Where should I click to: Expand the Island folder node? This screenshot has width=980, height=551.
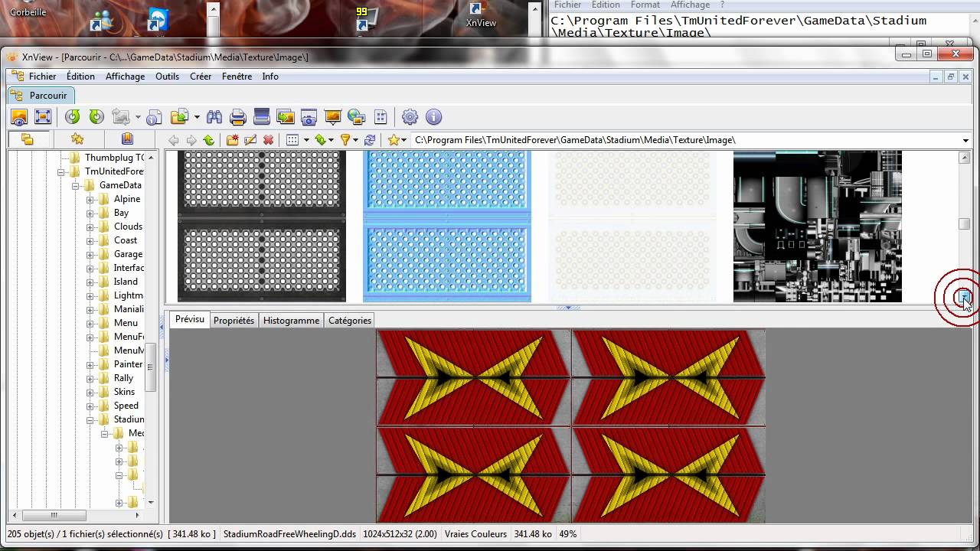(90, 282)
